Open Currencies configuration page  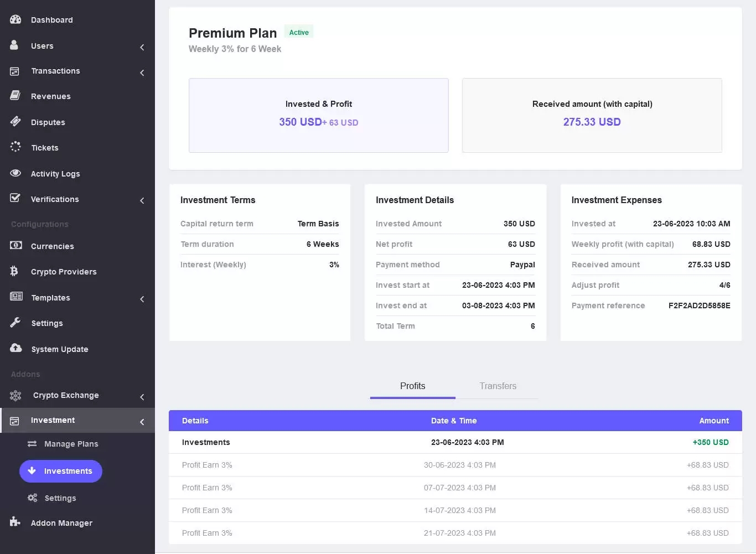(52, 246)
